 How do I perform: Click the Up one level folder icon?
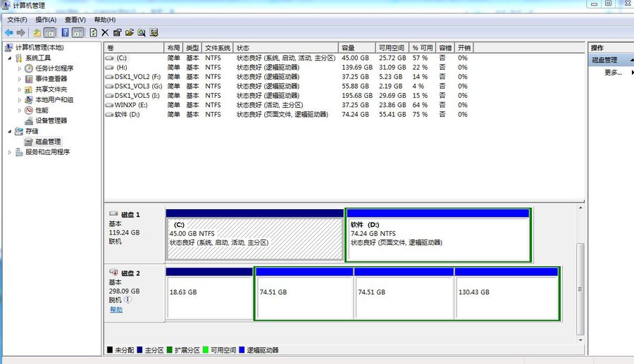tap(37, 32)
